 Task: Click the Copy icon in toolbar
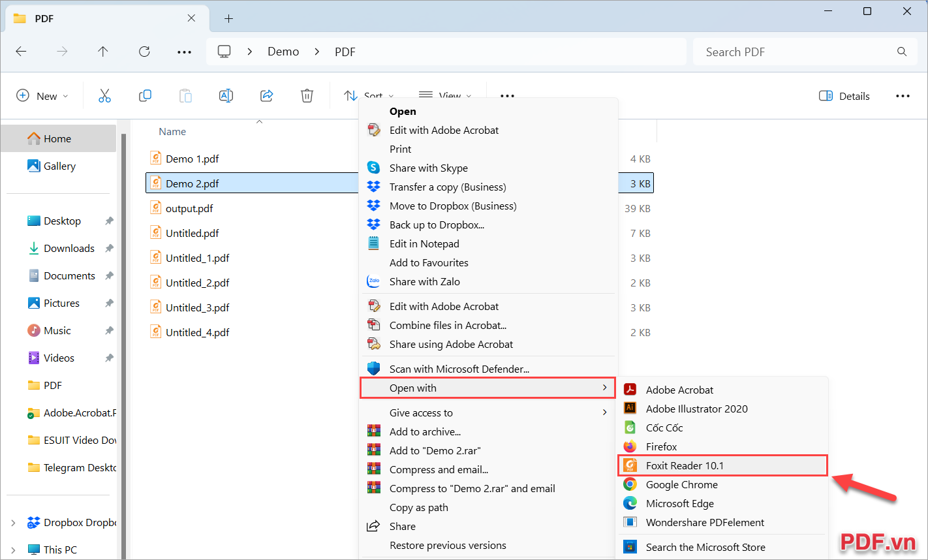(145, 96)
